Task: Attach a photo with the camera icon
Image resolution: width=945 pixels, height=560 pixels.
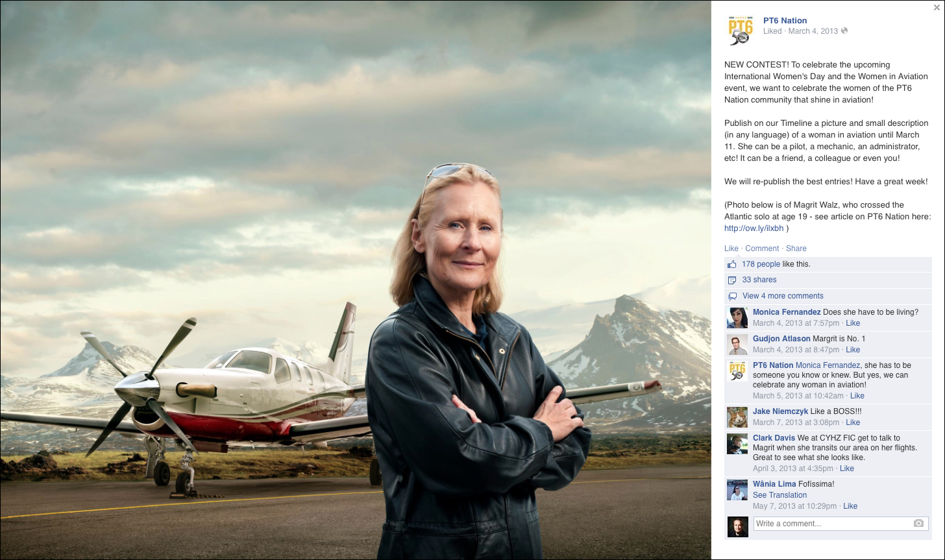Action: point(918,524)
